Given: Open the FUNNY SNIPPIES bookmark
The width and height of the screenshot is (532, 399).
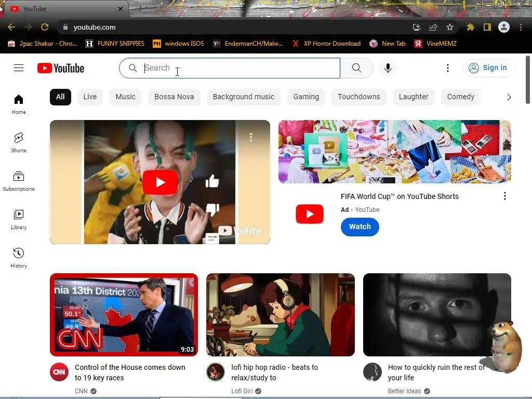Looking at the screenshot, I should coord(115,44).
